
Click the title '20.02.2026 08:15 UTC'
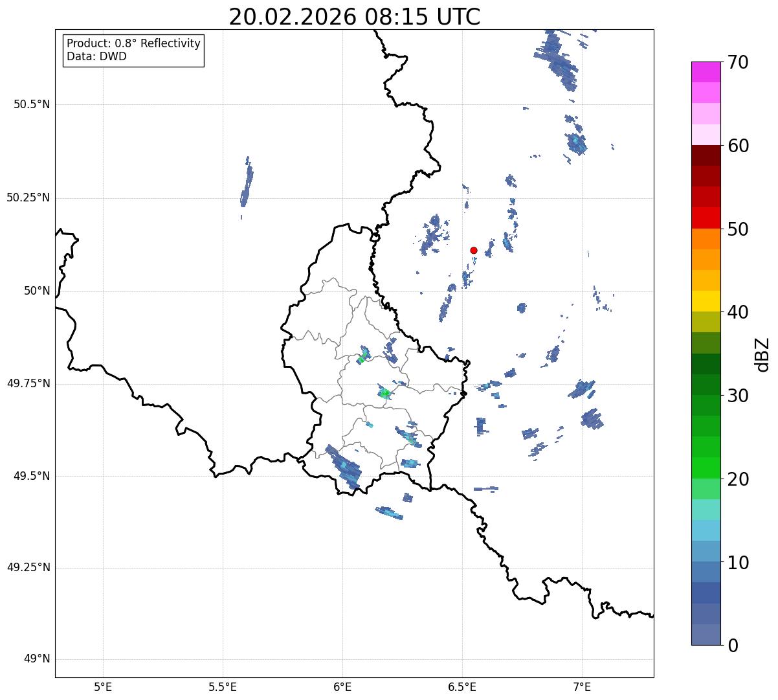(x=355, y=16)
